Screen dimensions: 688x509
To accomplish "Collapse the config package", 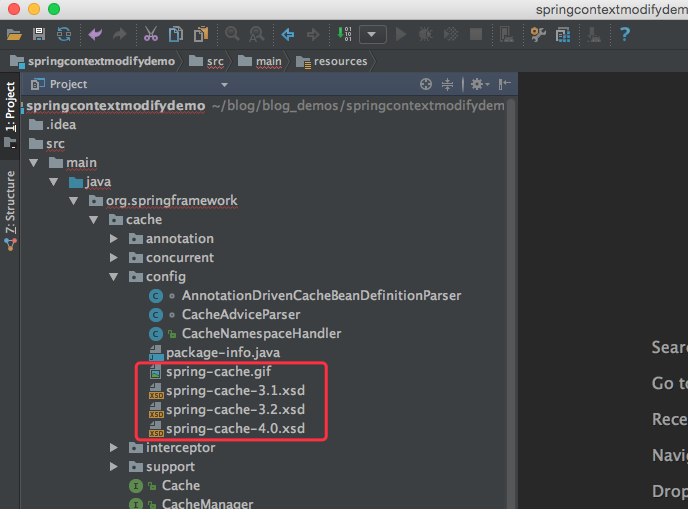I will point(114,277).
